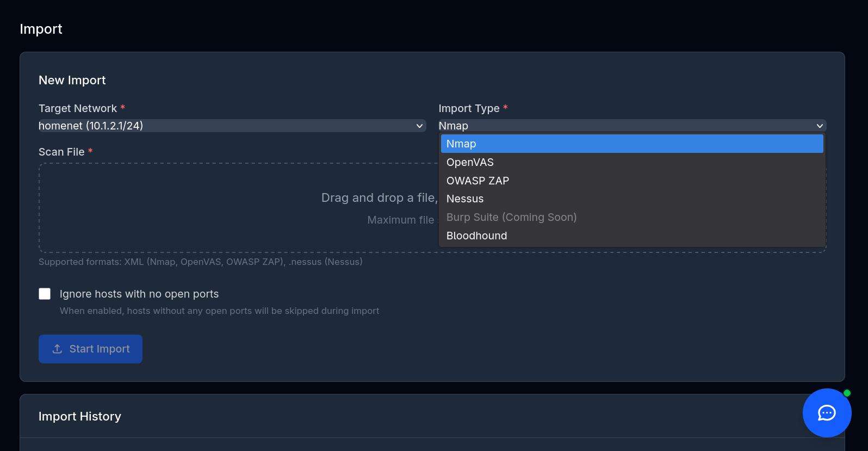Click the 'Import' page title
The image size is (868, 451).
[41, 29]
